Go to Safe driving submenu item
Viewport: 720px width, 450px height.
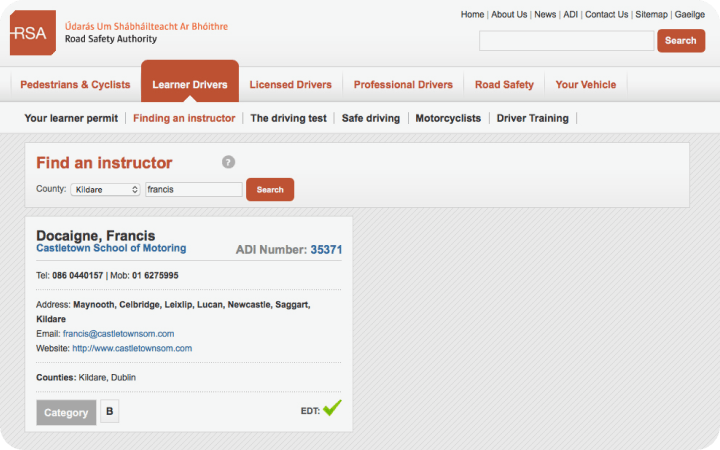(x=371, y=118)
